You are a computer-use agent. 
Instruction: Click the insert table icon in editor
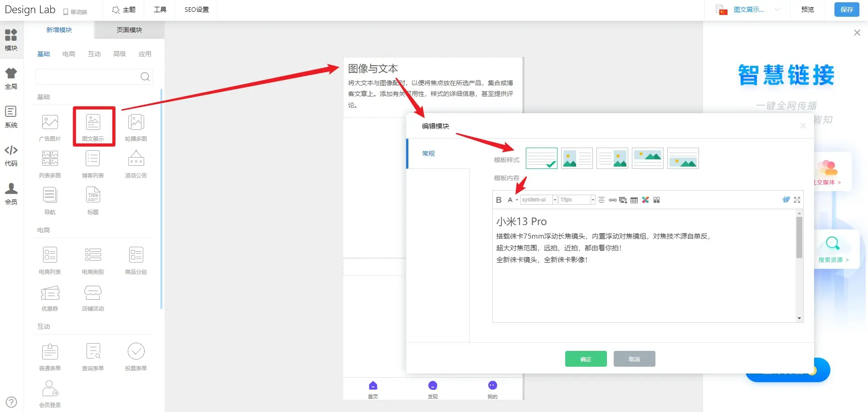634,200
